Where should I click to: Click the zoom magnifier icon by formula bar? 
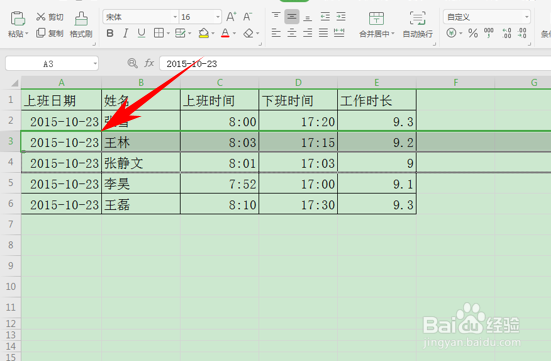[x=132, y=63]
